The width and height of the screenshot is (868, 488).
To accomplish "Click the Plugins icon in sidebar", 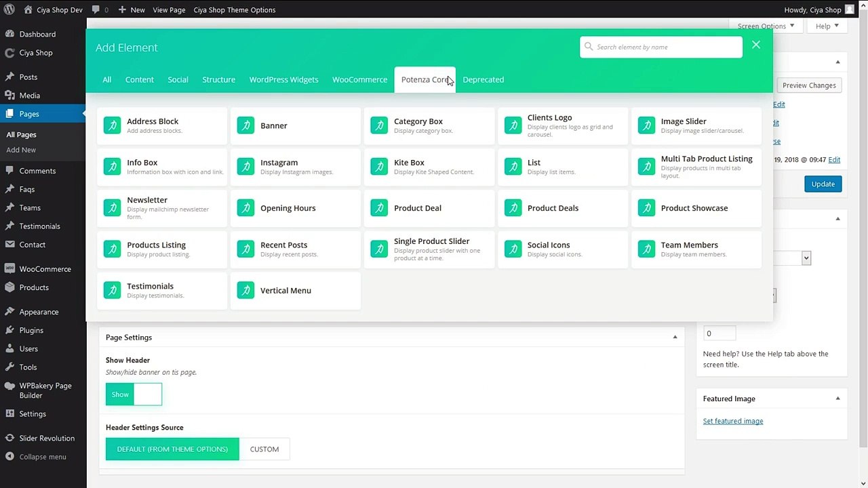I will (x=9, y=330).
